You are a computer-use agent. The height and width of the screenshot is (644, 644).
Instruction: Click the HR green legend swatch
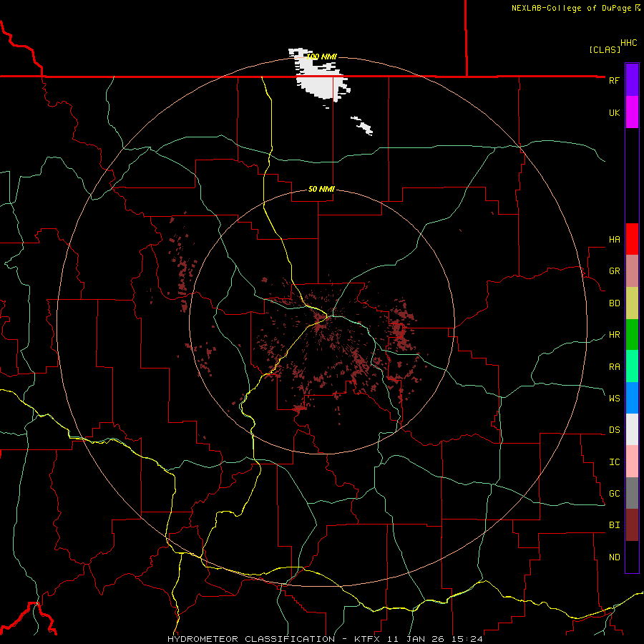(632, 335)
